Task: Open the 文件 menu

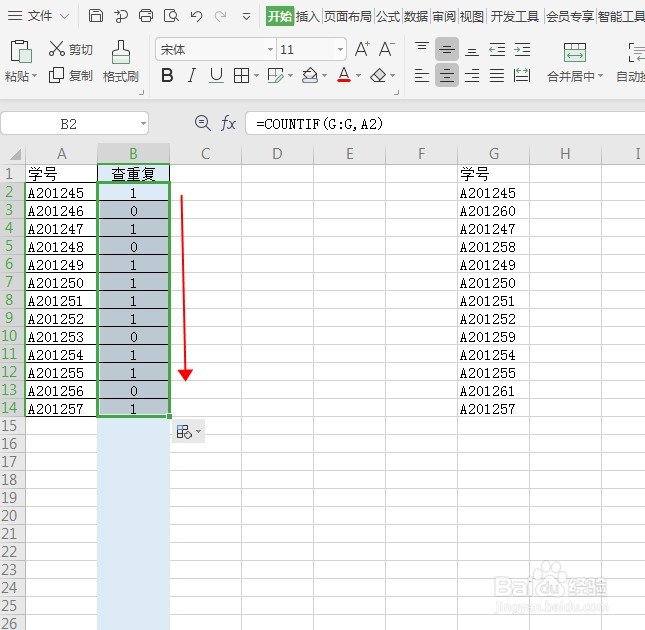Action: pyautogui.click(x=38, y=16)
